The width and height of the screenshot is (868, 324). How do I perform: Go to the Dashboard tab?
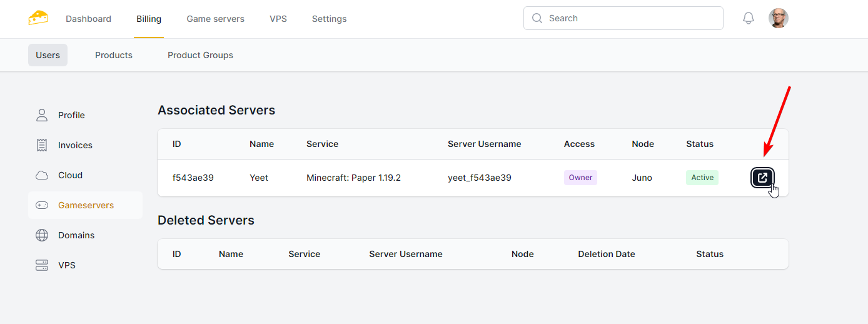[x=88, y=19]
